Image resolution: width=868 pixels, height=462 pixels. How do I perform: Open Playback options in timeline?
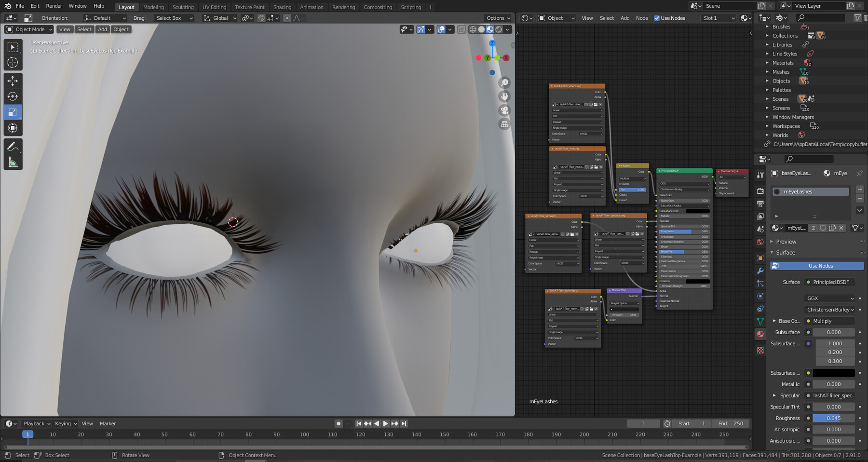37,423
